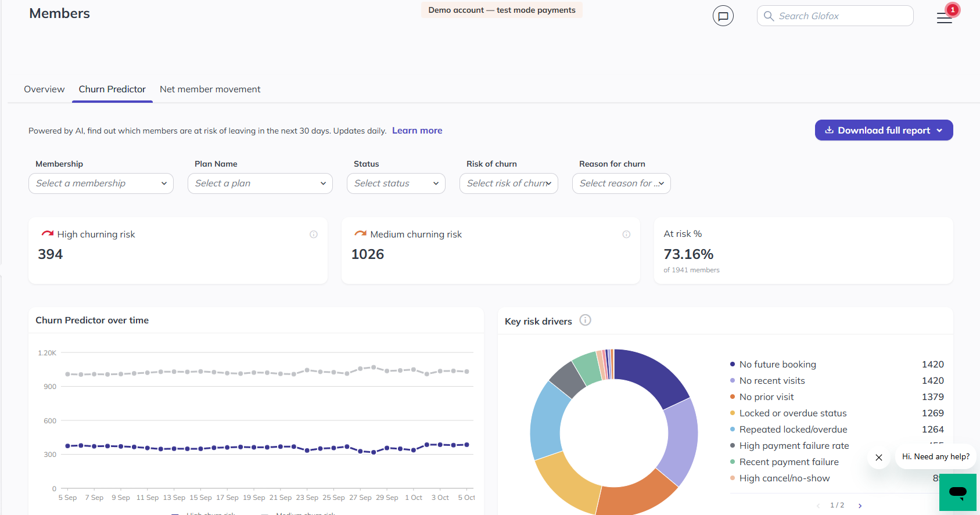Expand the Membership dropdown
Viewport: 980px width, 515px height.
pyautogui.click(x=101, y=183)
